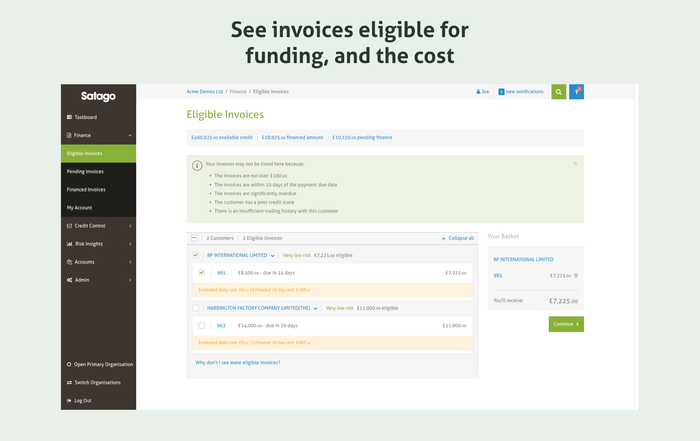The image size is (700, 441).
Task: Open the search button in the header
Action: [x=558, y=92]
